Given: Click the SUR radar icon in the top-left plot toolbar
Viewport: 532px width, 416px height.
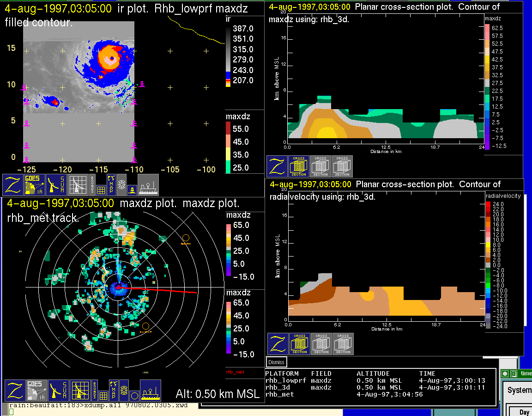Looking at the screenshot, I should 56,185.
